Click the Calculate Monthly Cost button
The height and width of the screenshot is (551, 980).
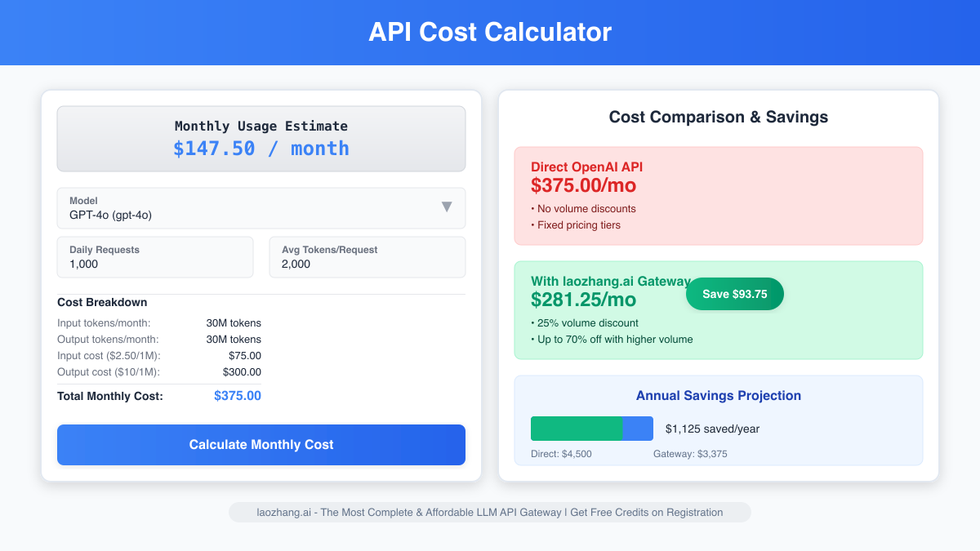[261, 445]
